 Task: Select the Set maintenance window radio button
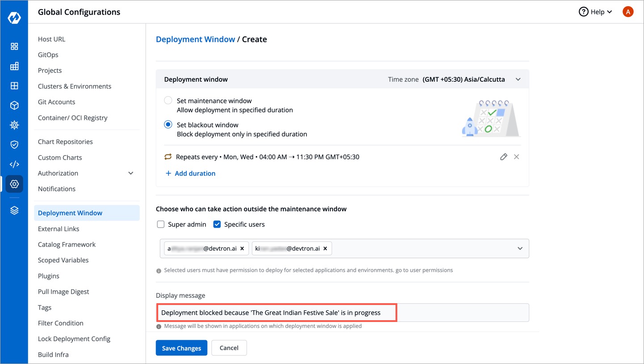168,101
